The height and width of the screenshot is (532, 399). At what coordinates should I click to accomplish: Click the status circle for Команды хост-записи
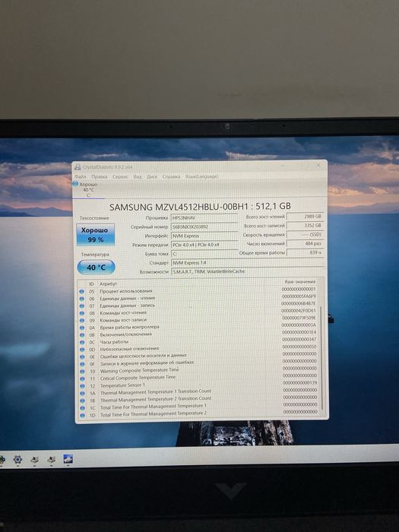coord(82,321)
